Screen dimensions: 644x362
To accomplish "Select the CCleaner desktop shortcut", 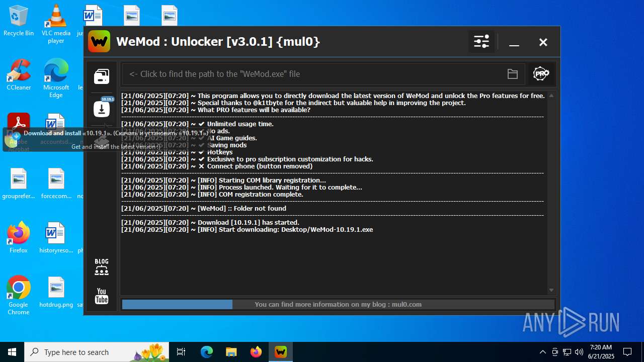I will (19, 74).
